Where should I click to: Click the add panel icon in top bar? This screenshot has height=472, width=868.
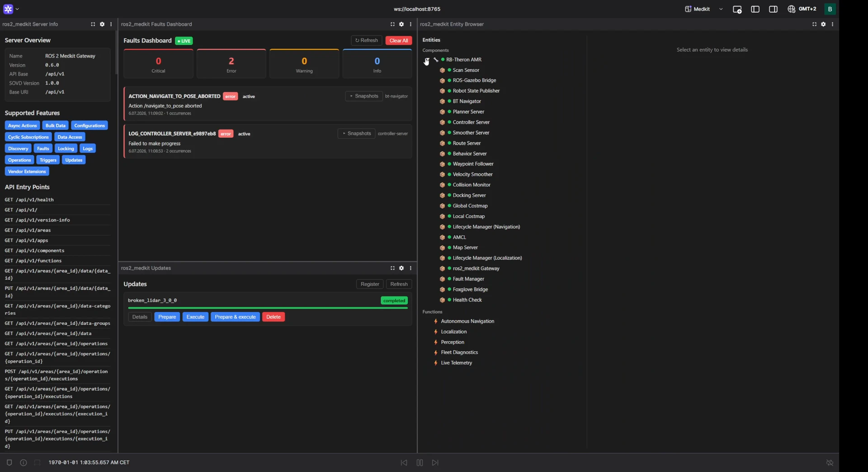(737, 9)
